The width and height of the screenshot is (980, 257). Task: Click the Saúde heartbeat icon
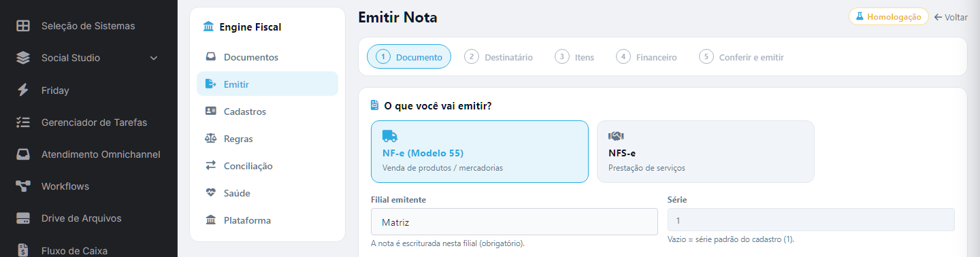(x=211, y=193)
